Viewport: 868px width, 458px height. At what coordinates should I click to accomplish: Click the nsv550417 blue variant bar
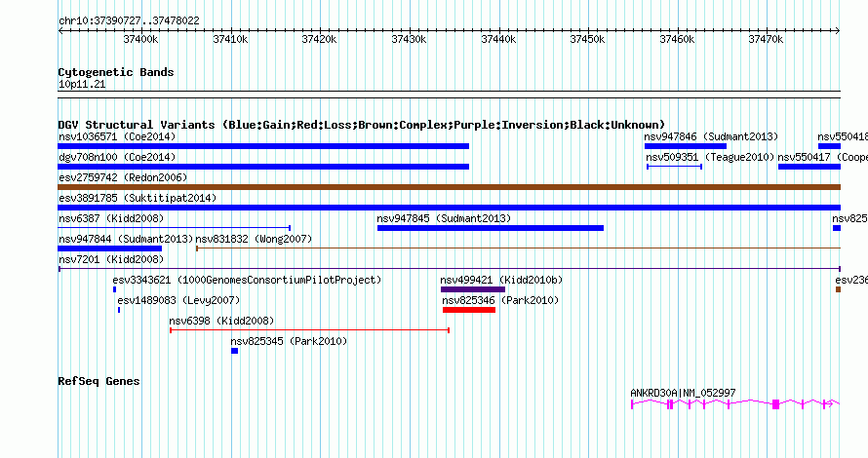809,167
